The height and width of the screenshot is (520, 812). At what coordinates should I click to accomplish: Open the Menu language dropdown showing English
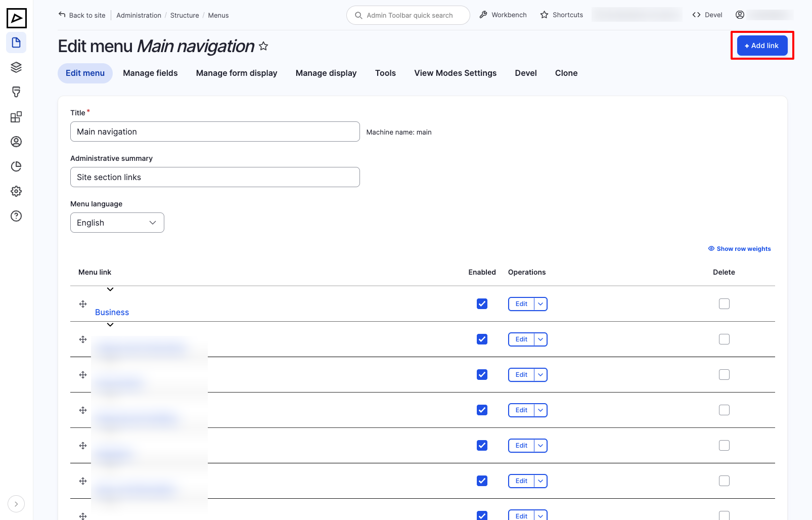[x=117, y=223]
